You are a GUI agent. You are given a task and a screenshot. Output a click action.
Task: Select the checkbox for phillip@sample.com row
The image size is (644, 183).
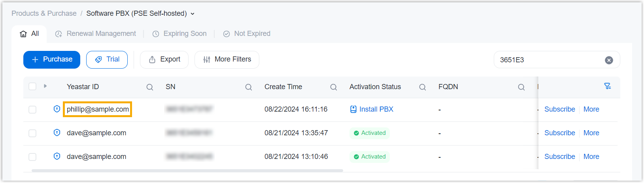32,110
